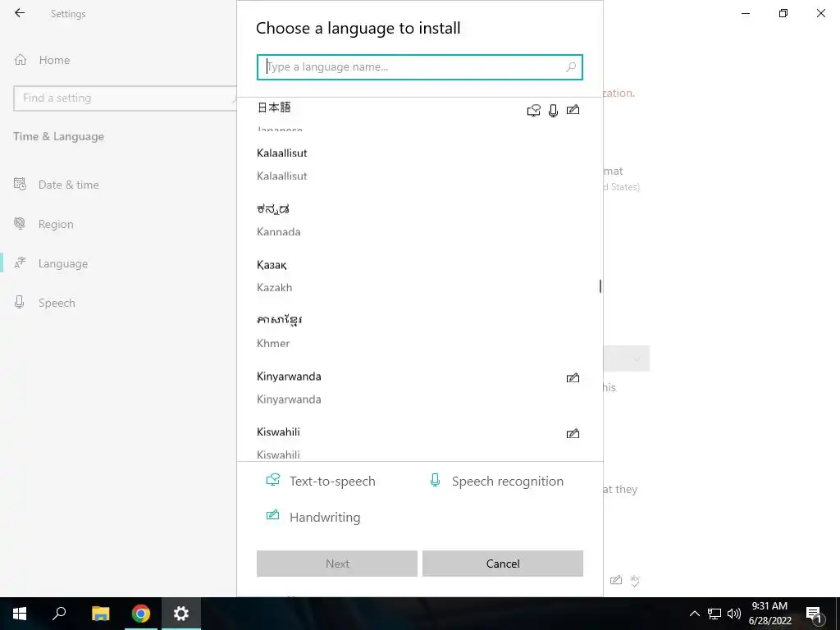Click the volume speaker tray icon
This screenshot has height=630, width=840.
(734, 614)
